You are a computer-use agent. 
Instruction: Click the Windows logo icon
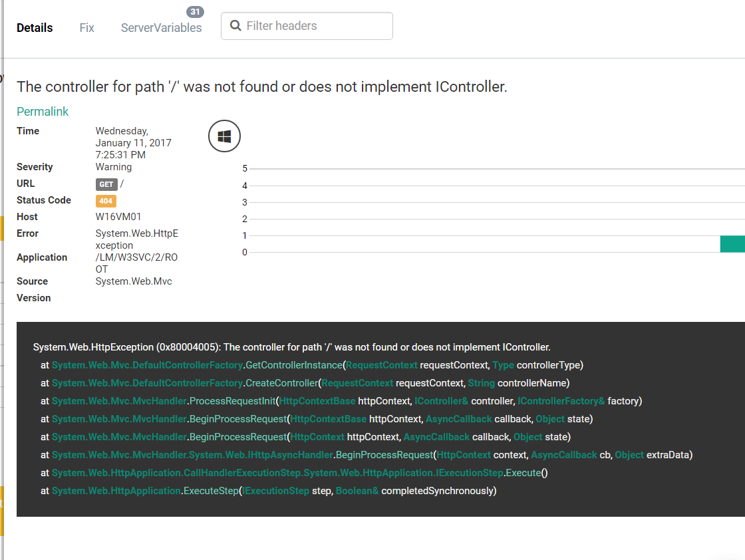pyautogui.click(x=224, y=136)
